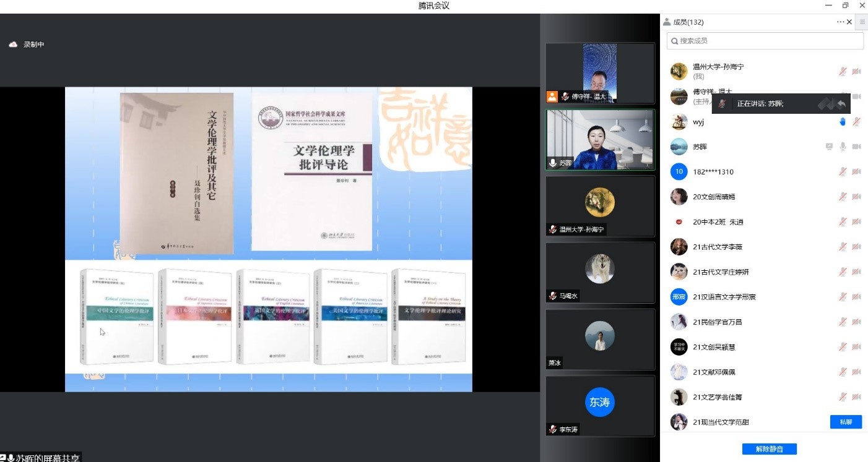Viewport: 868px width, 462px height.
Task: Toggle the muted microphone for 182****1310
Action: [x=843, y=172]
